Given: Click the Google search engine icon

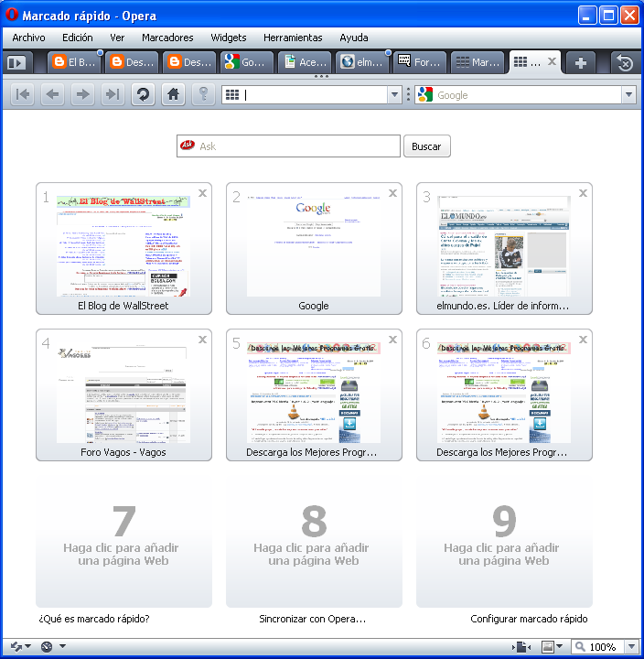Looking at the screenshot, I should click(x=425, y=95).
